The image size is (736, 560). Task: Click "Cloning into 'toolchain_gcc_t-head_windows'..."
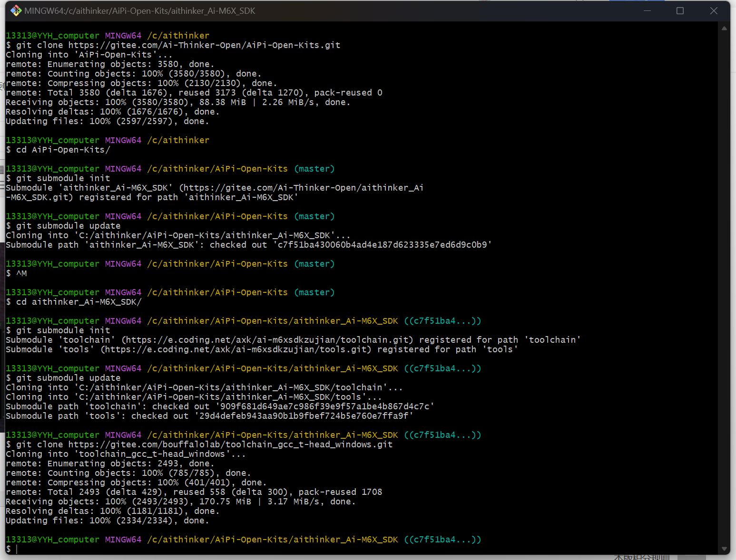click(126, 454)
